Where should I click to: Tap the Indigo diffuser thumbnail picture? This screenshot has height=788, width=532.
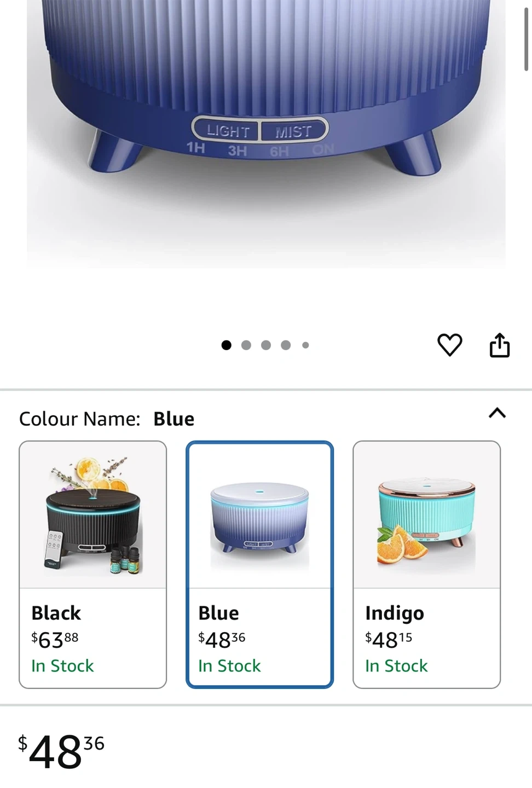point(426,515)
